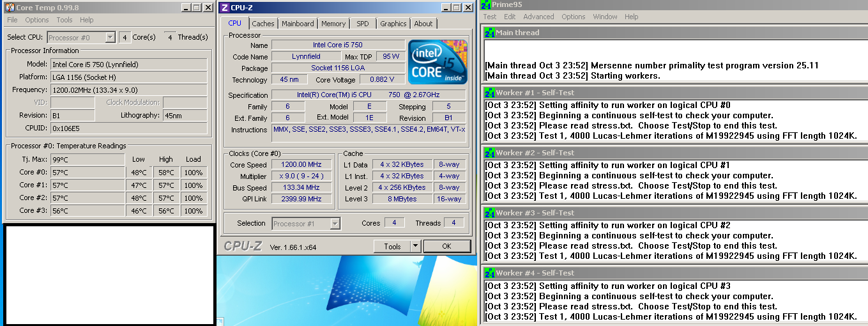Click Multiplier value x 9.0
Viewport: 868px width, 326px height.
(302, 176)
